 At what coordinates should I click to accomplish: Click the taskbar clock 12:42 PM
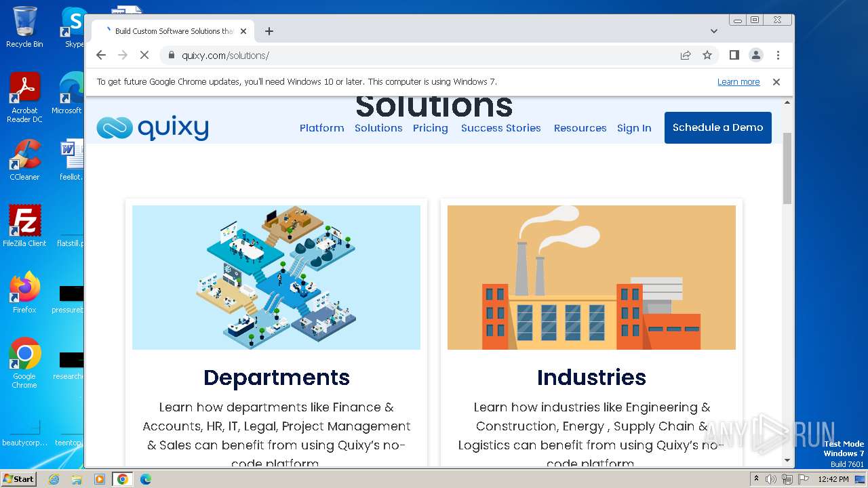tap(833, 479)
